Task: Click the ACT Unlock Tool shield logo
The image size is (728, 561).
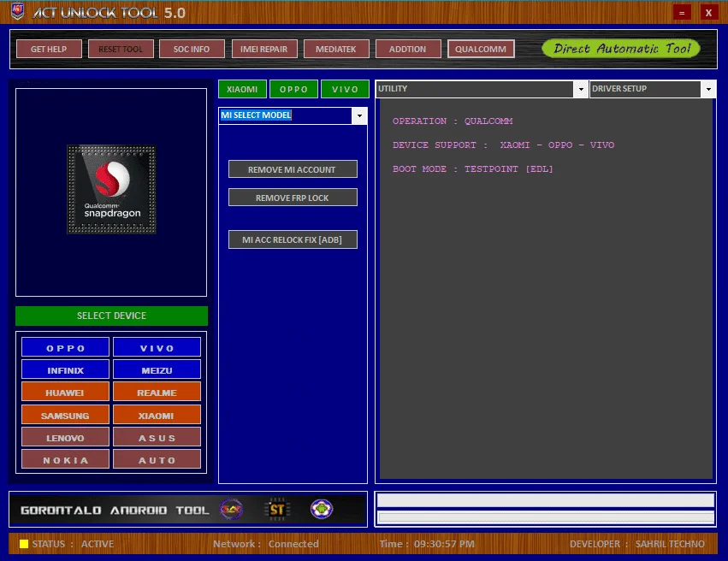Action: 18,12
